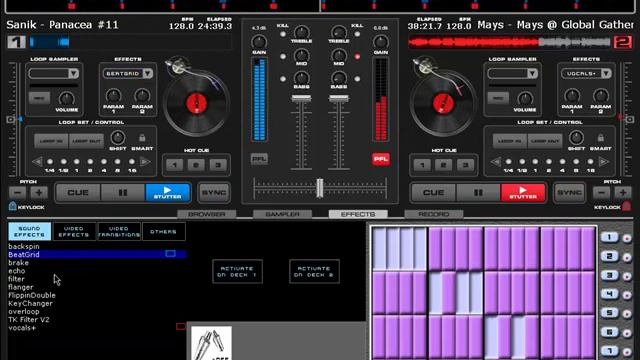The image size is (640, 360).
Task: Click deck 1 gain knob
Action: click(x=259, y=42)
